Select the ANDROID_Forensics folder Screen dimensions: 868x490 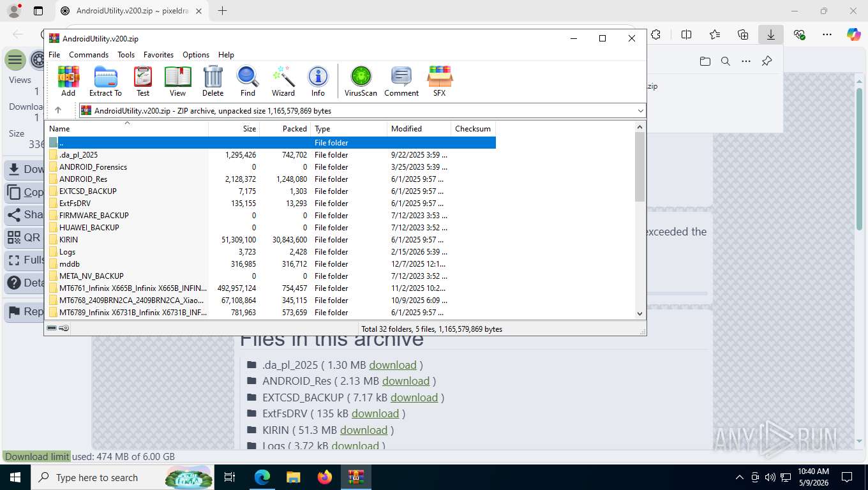pyautogui.click(x=271, y=167)
